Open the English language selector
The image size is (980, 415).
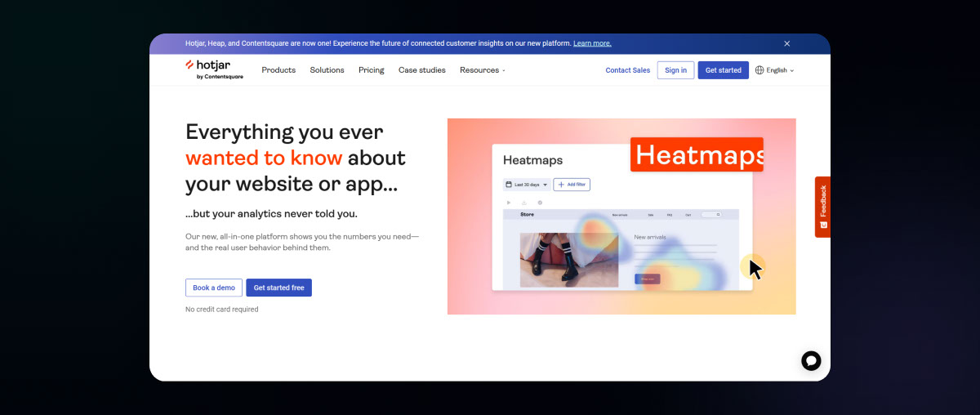pos(775,70)
